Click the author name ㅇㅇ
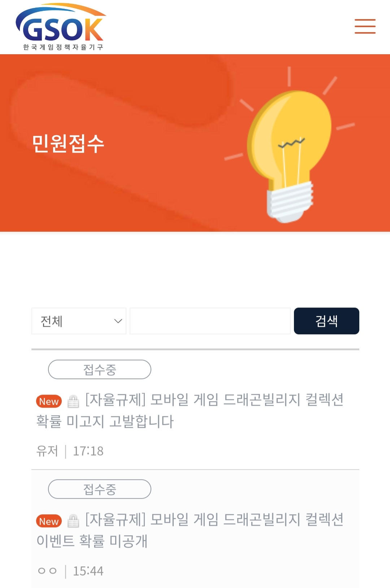This screenshot has width=390, height=588. pos(47,571)
